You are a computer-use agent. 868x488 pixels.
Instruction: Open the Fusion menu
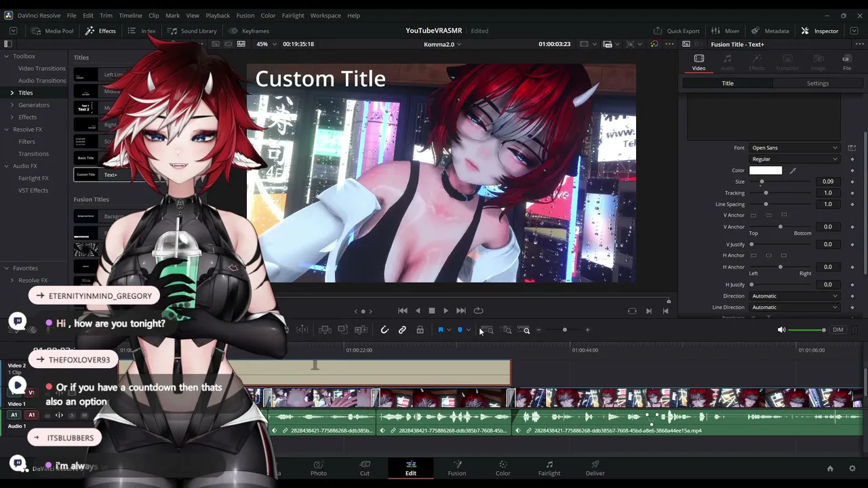[x=245, y=16]
